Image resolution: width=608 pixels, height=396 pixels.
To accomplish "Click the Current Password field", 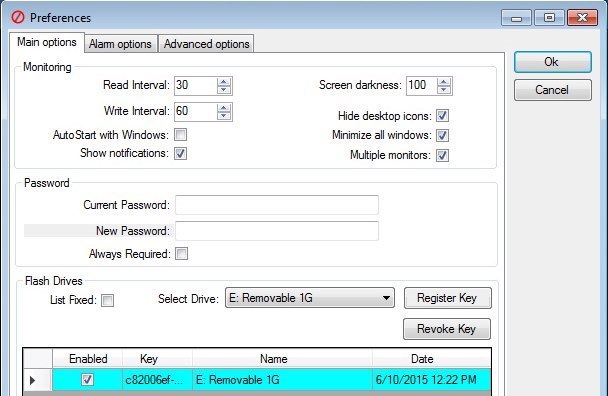I will click(277, 205).
